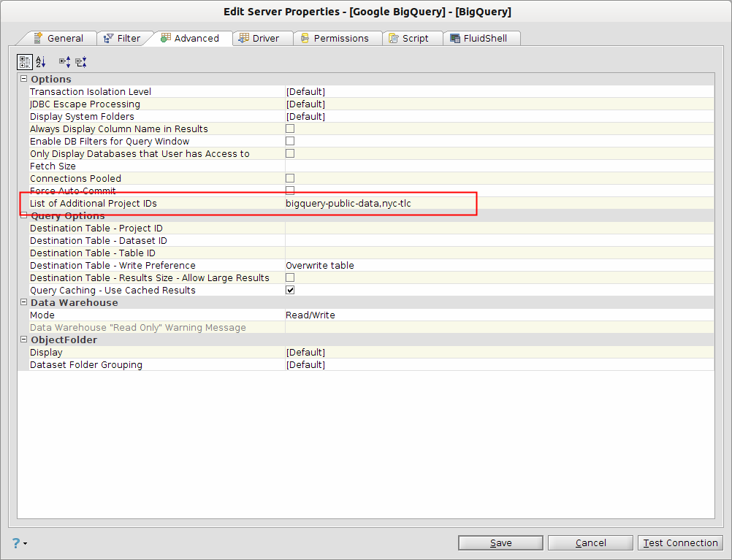This screenshot has height=560, width=732.
Task: Toggle the Force Auto-Commit checkbox
Action: pos(290,191)
